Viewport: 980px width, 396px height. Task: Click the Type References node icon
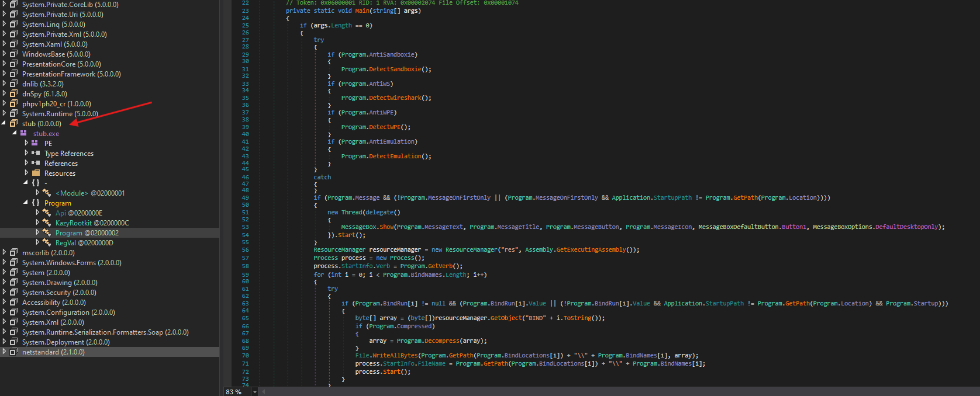(x=36, y=154)
